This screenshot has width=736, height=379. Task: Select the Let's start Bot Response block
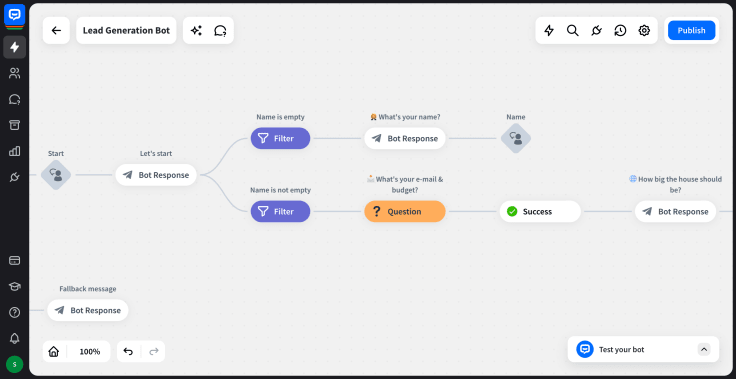coord(156,175)
